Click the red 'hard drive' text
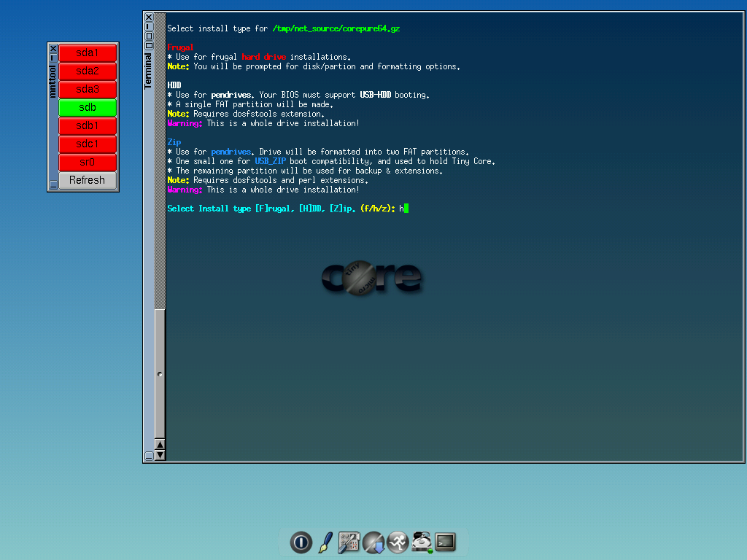The image size is (747, 560). [x=263, y=57]
